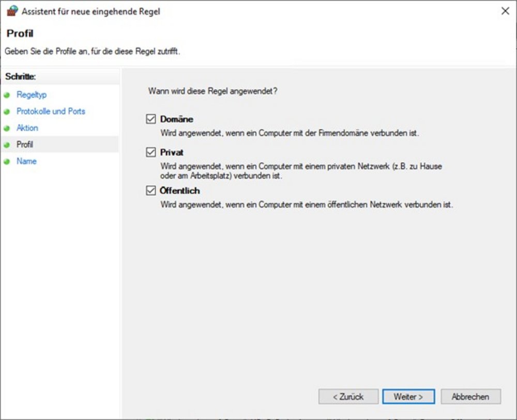The image size is (517, 420).
Task: Uncheck the Domäne checkbox
Action: (151, 119)
